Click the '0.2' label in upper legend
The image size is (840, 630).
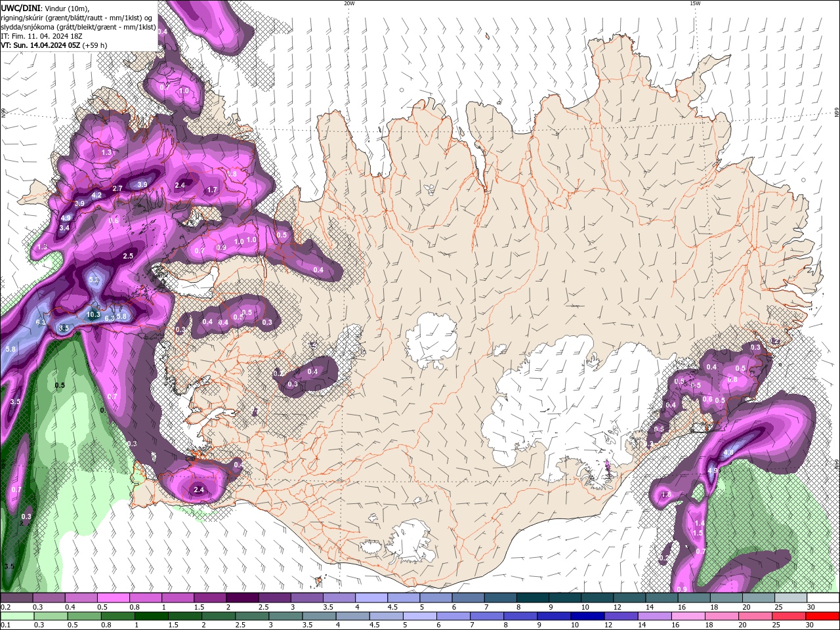[6, 607]
